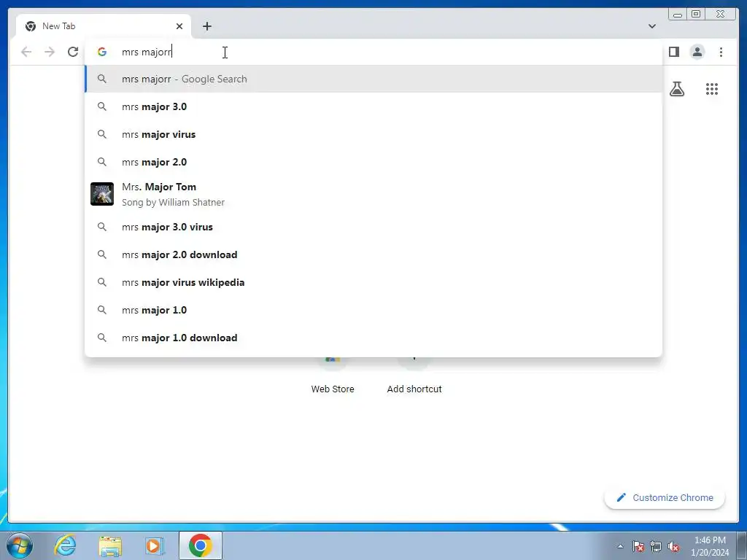Launch Internet Explorer from the taskbar

tap(65, 545)
